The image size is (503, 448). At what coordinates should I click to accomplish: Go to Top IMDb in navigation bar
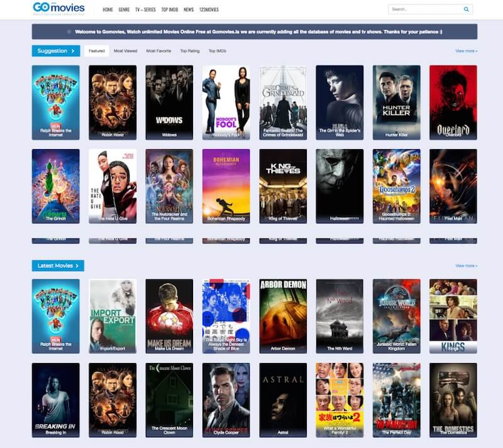(x=169, y=9)
